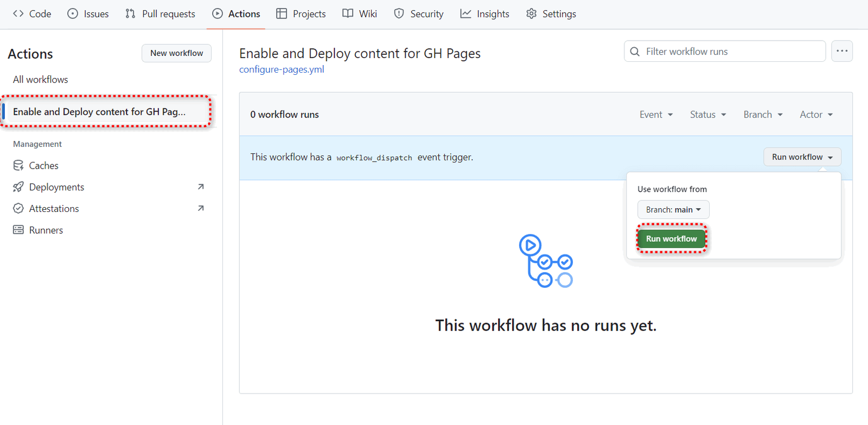Click the green Run workflow button
The image size is (868, 425).
click(x=672, y=239)
